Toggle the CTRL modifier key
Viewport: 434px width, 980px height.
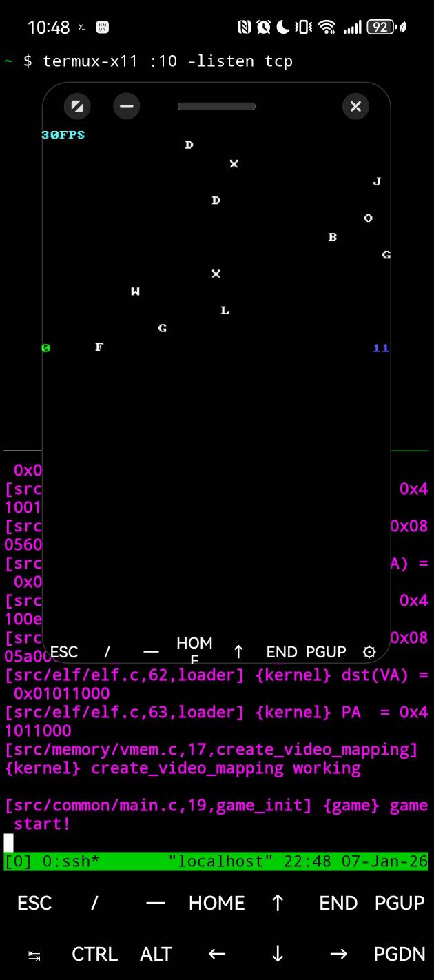click(94, 954)
